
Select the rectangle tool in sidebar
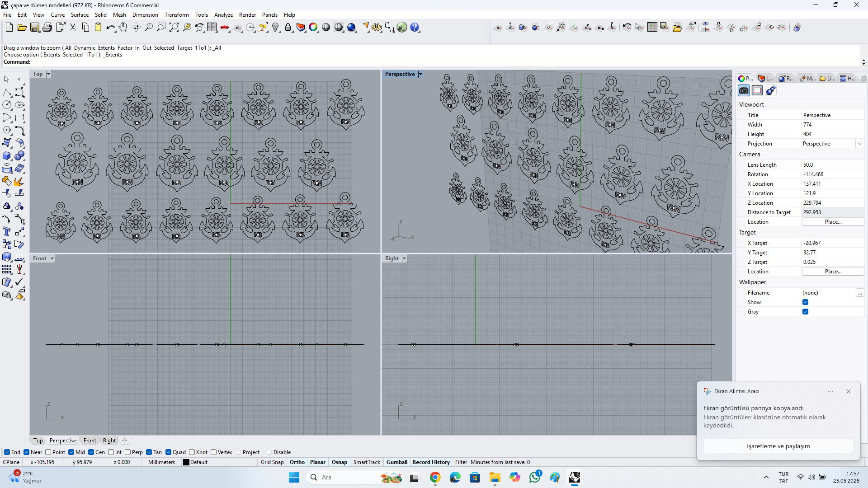point(19,118)
